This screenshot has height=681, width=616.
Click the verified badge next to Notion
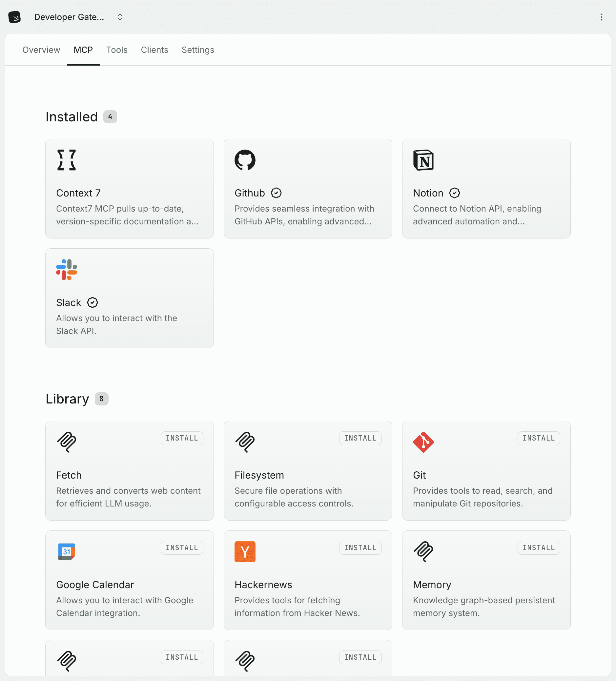[455, 193]
